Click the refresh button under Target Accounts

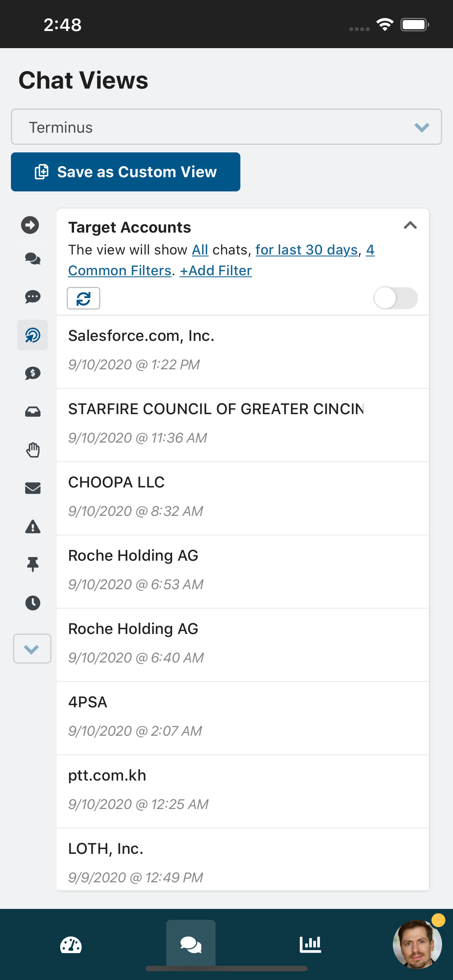click(84, 298)
